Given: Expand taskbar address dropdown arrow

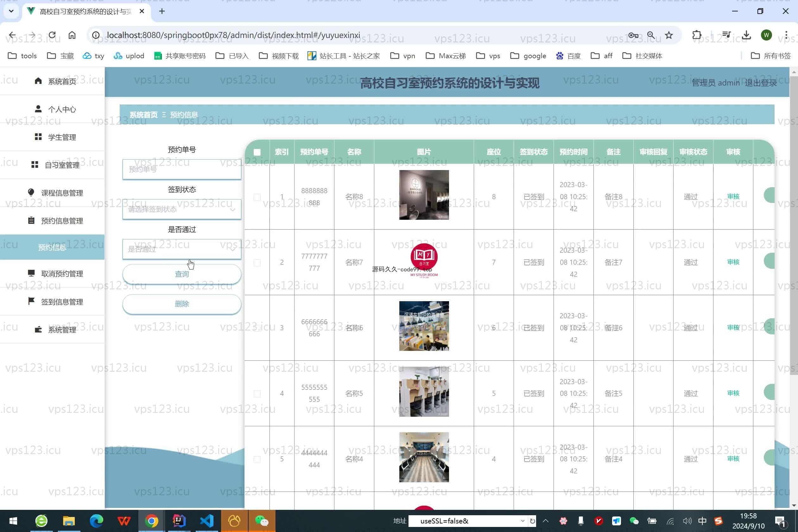Looking at the screenshot, I should [x=522, y=521].
